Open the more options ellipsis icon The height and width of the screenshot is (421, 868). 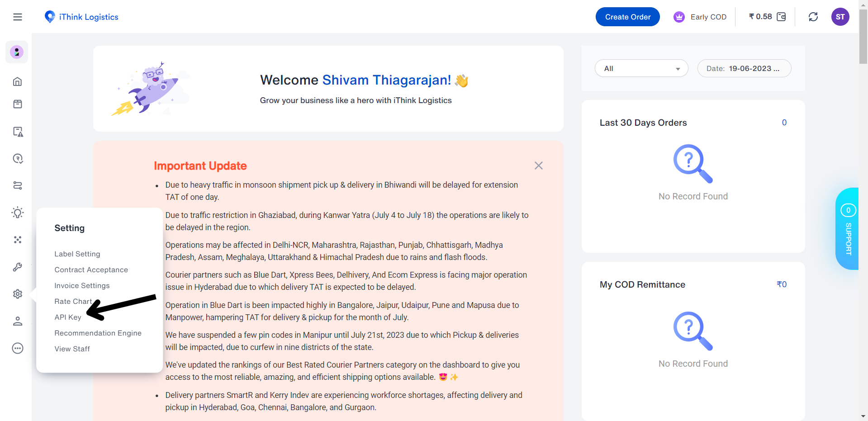click(x=18, y=348)
